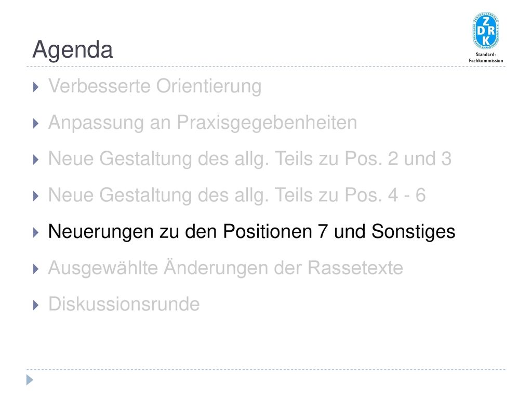
Task: Click the dashed footer line above the triangle
Action: pos(266,369)
